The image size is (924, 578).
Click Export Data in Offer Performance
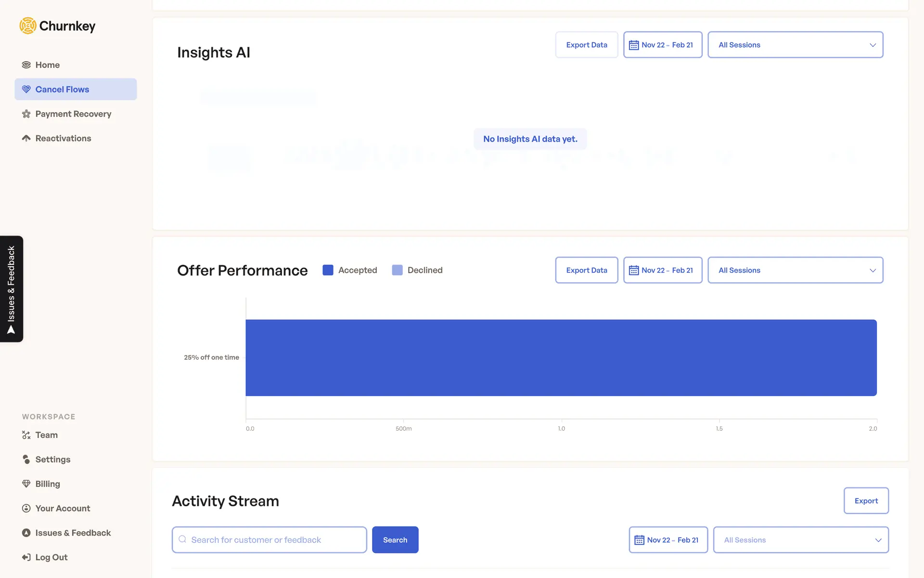pos(586,270)
